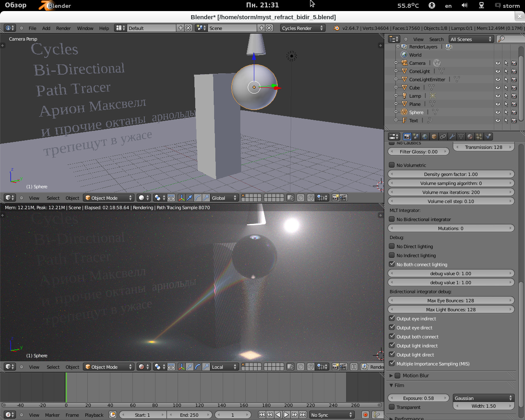Enable No Bidirectional integrator checkbox
The image size is (525, 420).
tap(392, 219)
